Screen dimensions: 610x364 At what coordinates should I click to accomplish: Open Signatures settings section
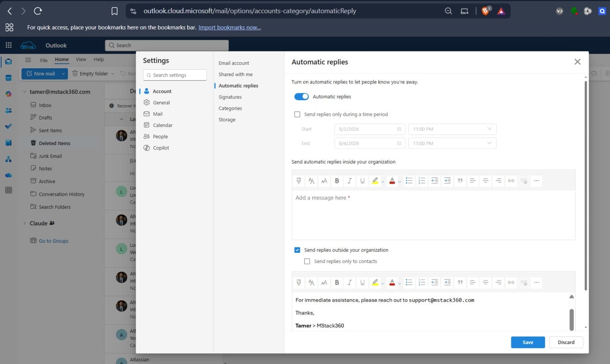pyautogui.click(x=230, y=97)
